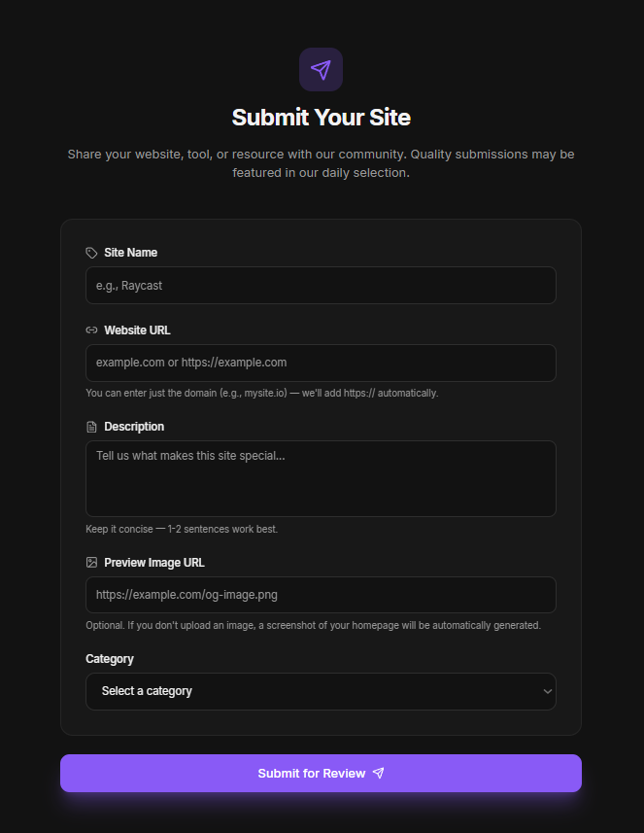Click the Website URL input field

tap(321, 363)
